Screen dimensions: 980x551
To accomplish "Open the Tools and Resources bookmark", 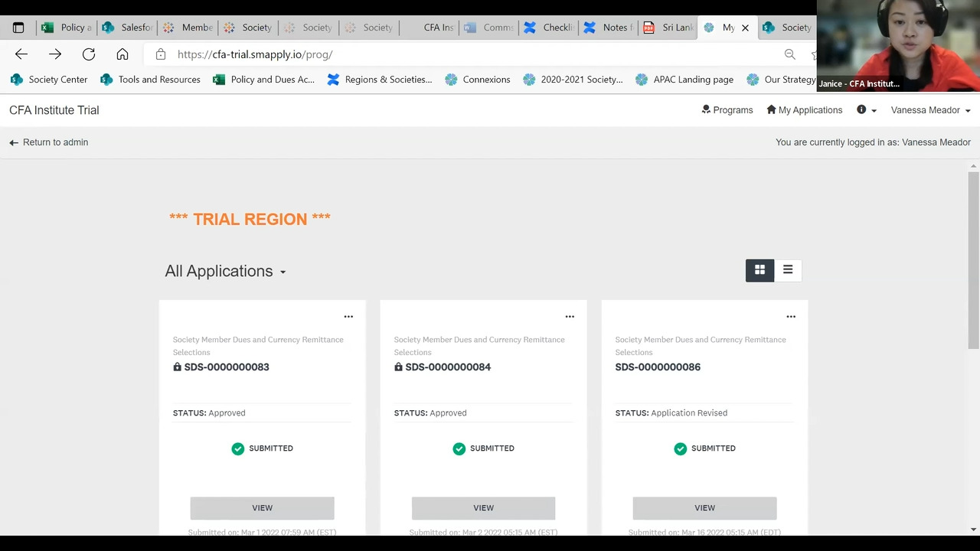I will click(x=150, y=80).
